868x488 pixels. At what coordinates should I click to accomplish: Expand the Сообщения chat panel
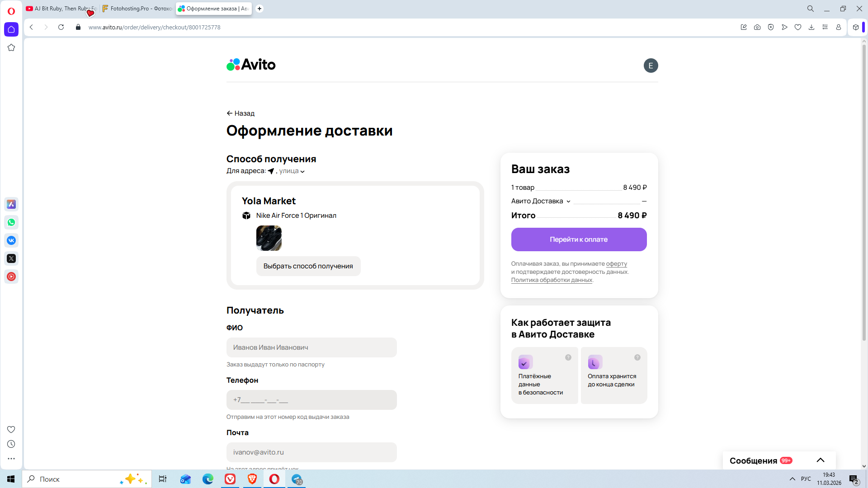(820, 460)
